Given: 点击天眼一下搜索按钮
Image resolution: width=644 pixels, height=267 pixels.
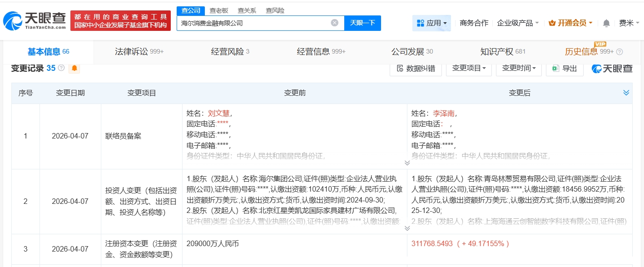Looking at the screenshot, I should [x=363, y=22].
